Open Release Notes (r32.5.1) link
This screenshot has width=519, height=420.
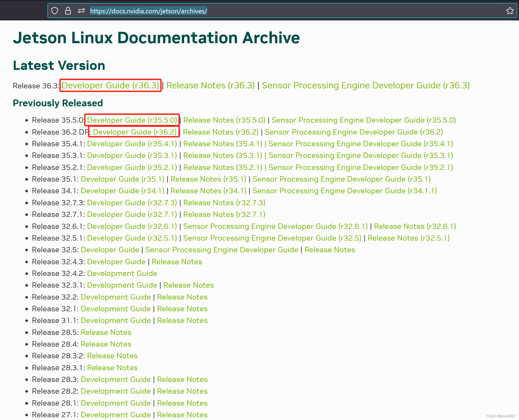point(409,238)
